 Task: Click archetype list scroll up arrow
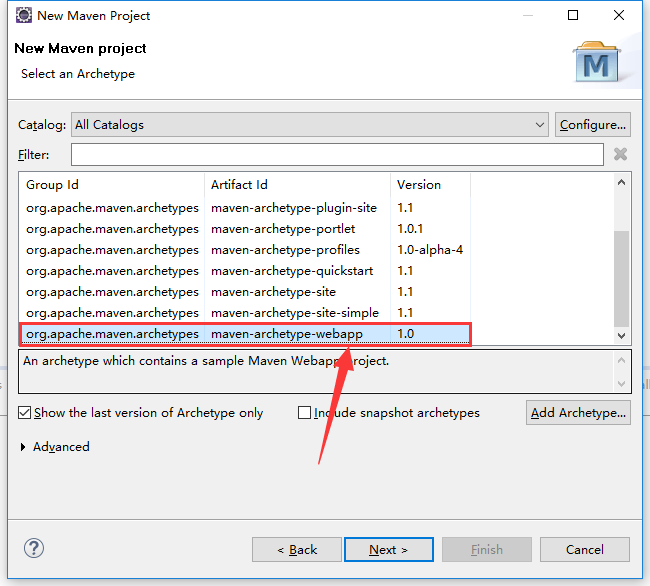pyautogui.click(x=621, y=183)
